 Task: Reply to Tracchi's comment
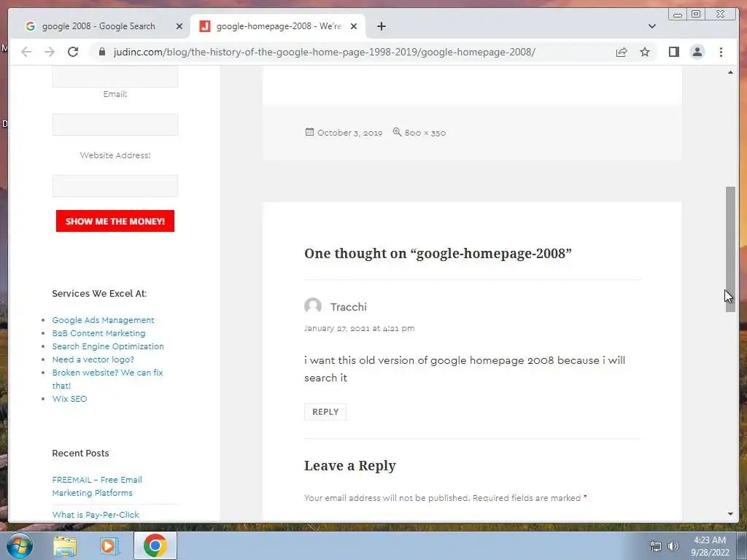click(325, 412)
